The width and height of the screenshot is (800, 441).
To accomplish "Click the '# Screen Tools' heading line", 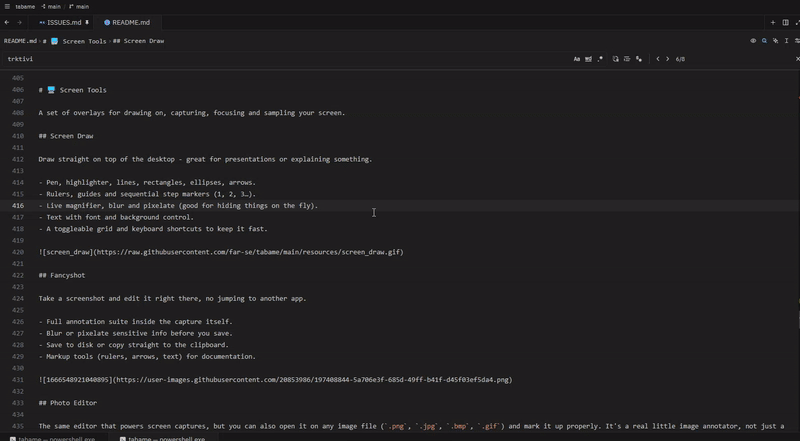I will click(72, 90).
